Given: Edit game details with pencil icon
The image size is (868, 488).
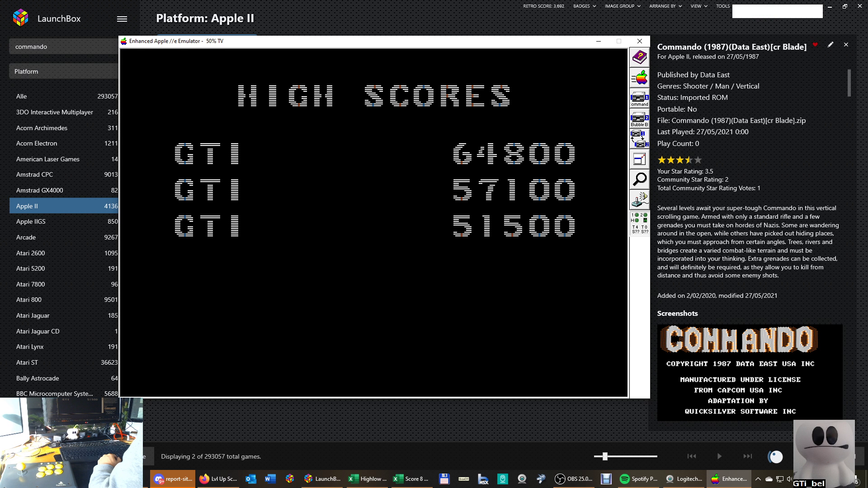Looking at the screenshot, I should pyautogui.click(x=830, y=45).
